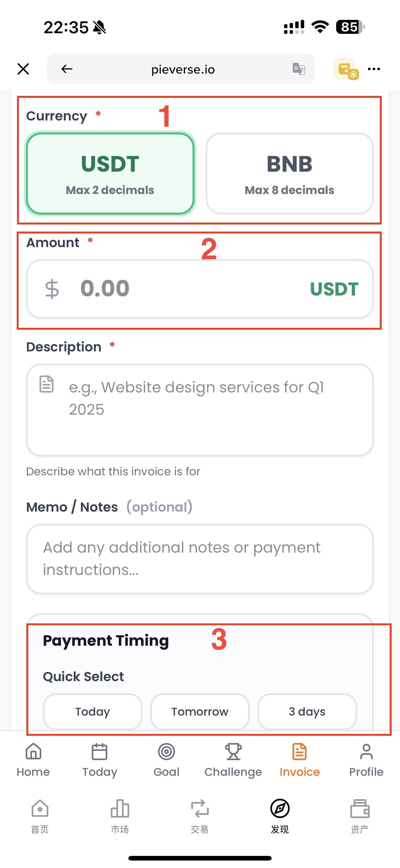400x868 pixels.
Task: Open the Profile tab
Action: (x=366, y=760)
